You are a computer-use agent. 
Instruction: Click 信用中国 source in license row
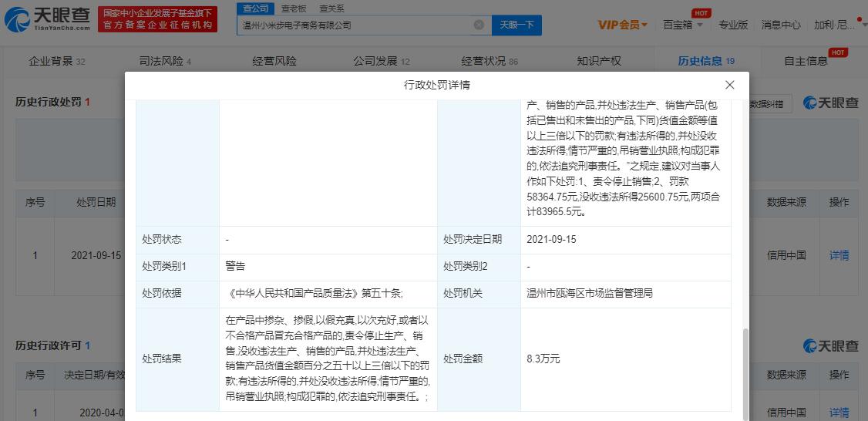[x=786, y=413]
